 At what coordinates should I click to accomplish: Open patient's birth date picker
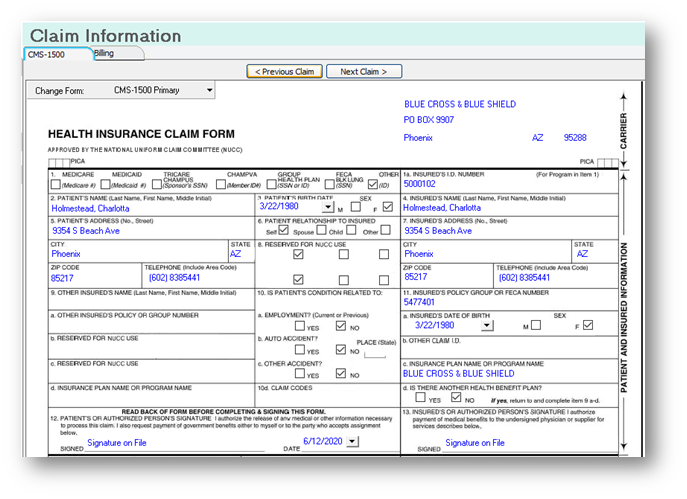328,207
